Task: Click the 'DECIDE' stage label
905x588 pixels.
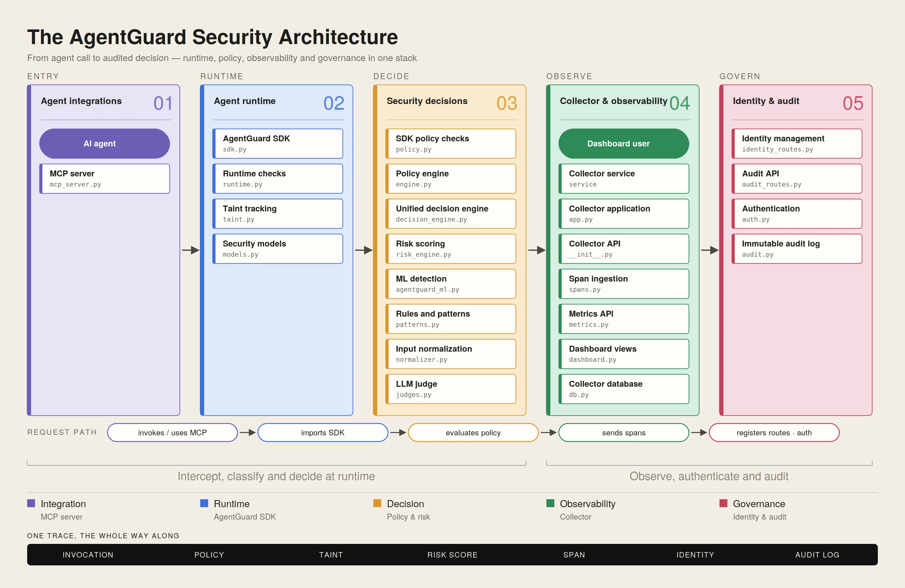Action: (391, 76)
